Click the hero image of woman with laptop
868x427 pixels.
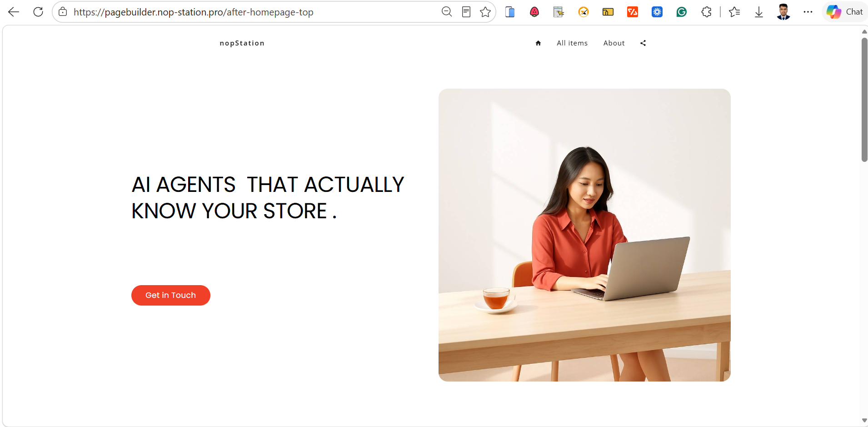[584, 235]
